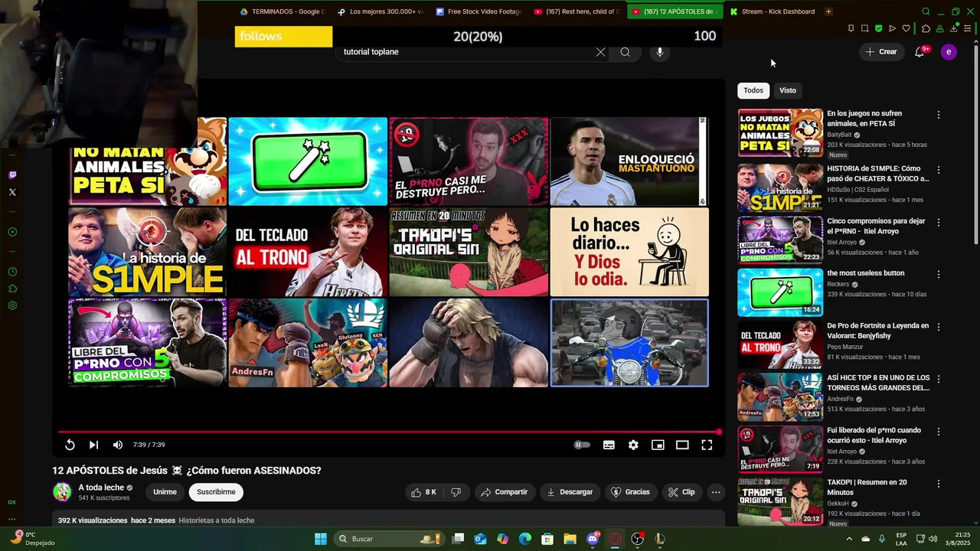Image resolution: width=980 pixels, height=551 pixels.
Task: Open YouTube notifications bell
Action: click(920, 52)
